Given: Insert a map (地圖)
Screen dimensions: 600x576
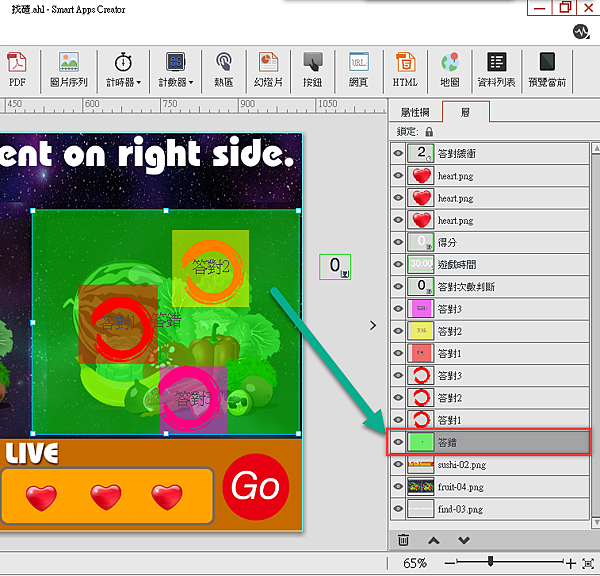Looking at the screenshot, I should [450, 70].
